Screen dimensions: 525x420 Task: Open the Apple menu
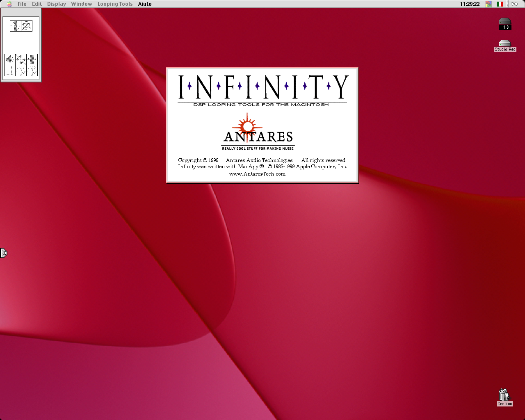point(9,4)
